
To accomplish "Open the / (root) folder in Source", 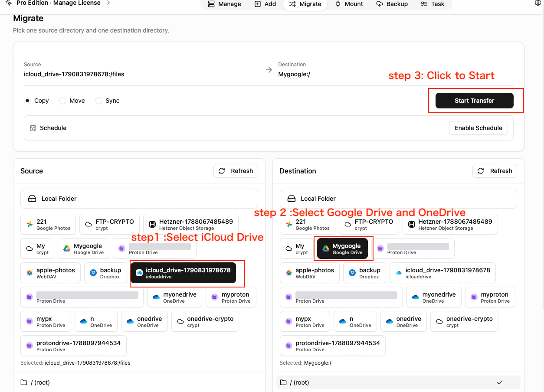I will 139,382.
